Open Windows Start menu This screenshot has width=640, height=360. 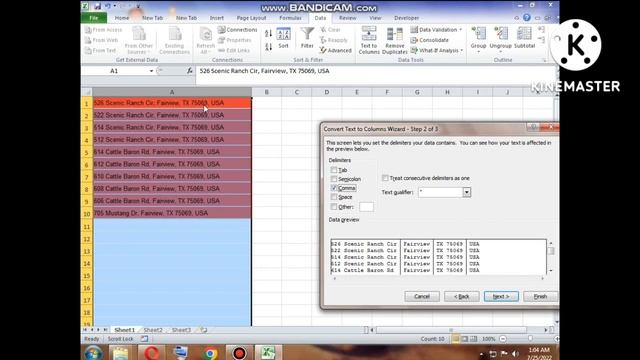click(x=93, y=353)
